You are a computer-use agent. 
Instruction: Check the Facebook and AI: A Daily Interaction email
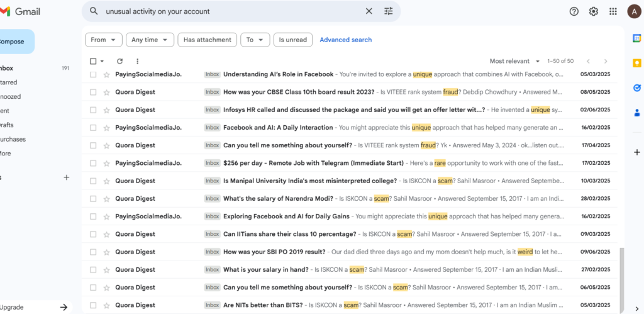coord(93,127)
